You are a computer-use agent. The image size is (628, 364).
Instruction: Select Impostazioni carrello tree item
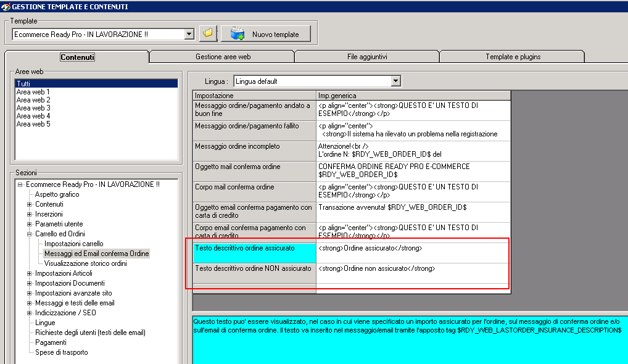click(73, 244)
